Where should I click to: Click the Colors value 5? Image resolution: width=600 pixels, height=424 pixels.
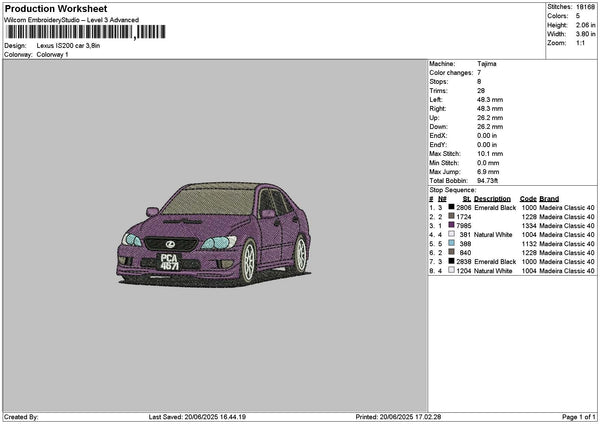pyautogui.click(x=578, y=16)
